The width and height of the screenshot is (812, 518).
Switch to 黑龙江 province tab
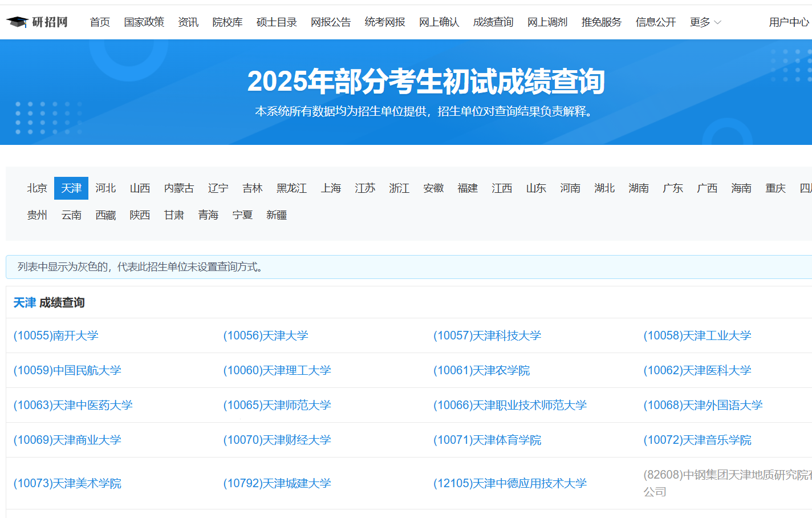pyautogui.click(x=292, y=188)
